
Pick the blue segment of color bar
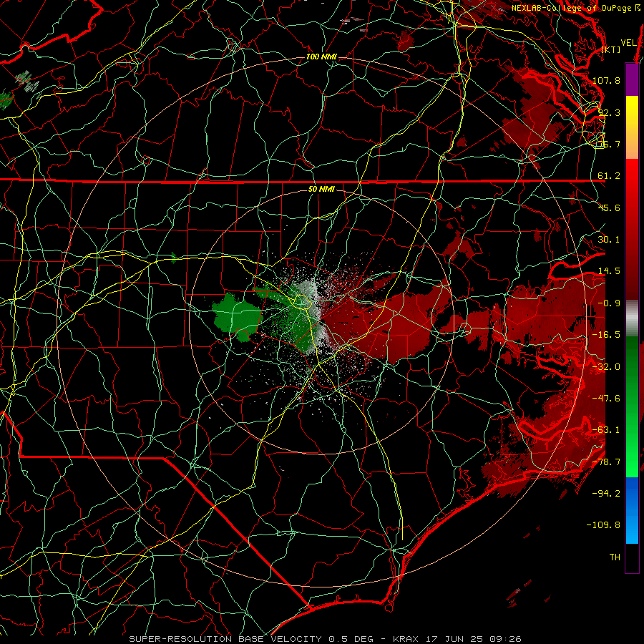coord(632,510)
